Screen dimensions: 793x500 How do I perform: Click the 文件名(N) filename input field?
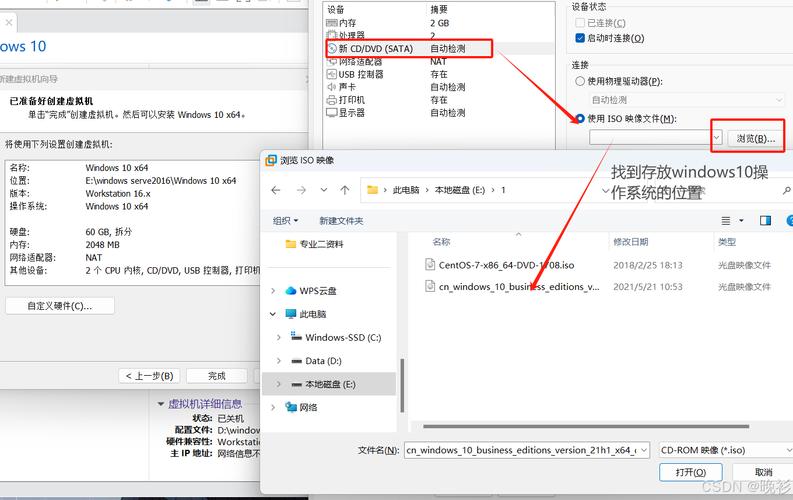[522, 450]
